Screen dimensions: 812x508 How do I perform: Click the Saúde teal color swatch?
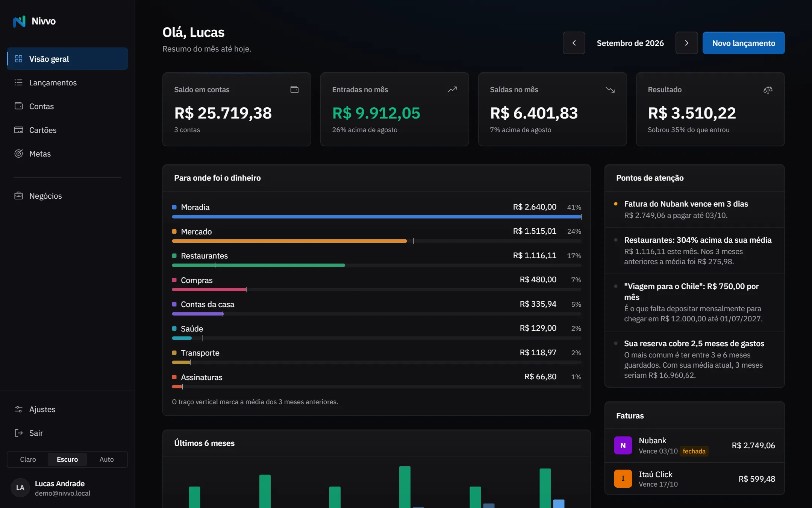pos(174,329)
